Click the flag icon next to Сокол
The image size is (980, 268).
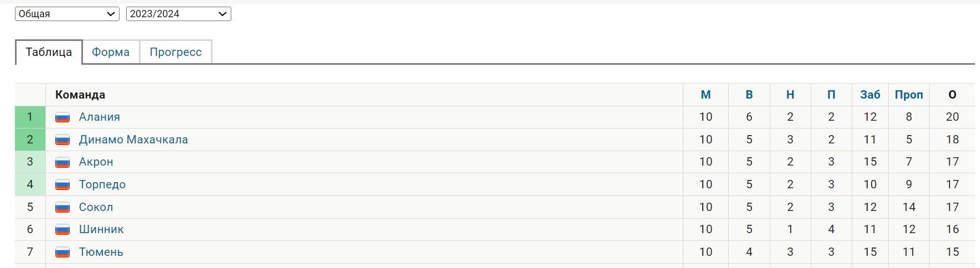click(63, 208)
